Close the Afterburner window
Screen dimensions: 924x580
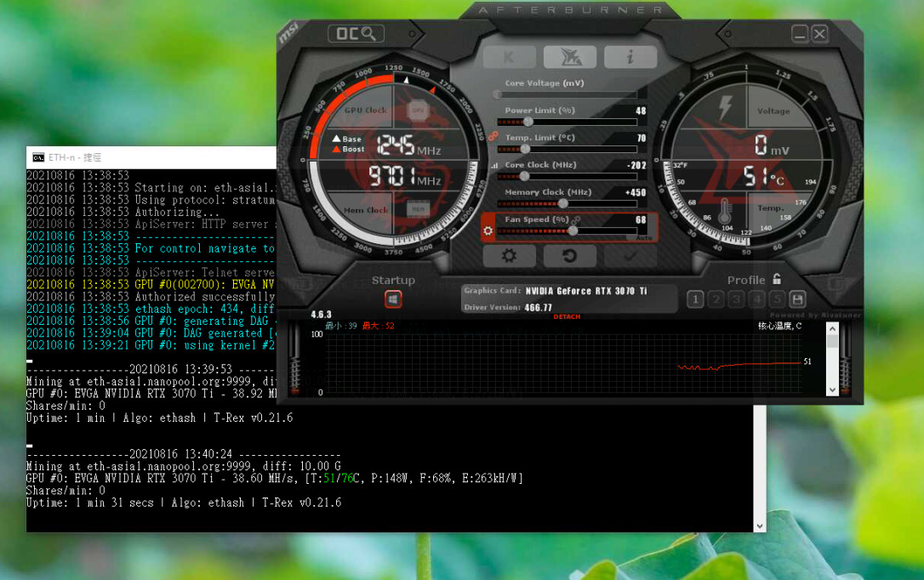click(x=819, y=34)
